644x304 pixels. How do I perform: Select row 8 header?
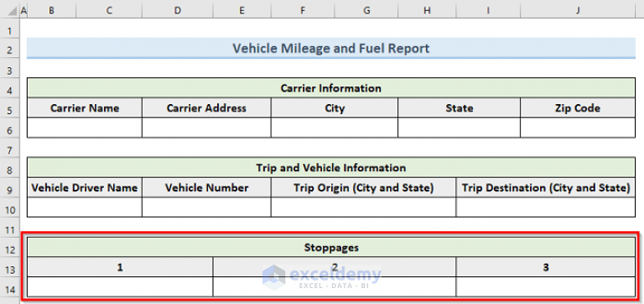(10, 167)
